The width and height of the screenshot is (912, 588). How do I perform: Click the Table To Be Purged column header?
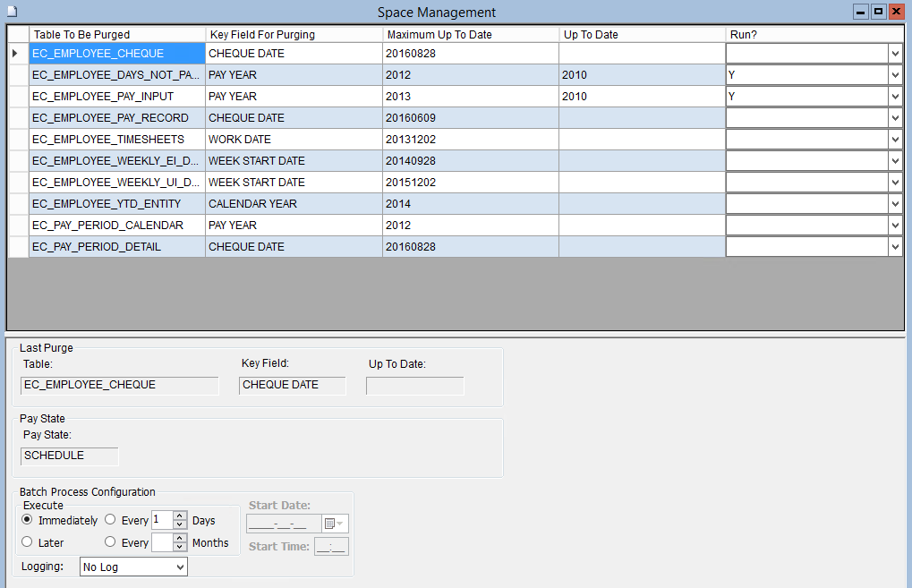[x=116, y=35]
